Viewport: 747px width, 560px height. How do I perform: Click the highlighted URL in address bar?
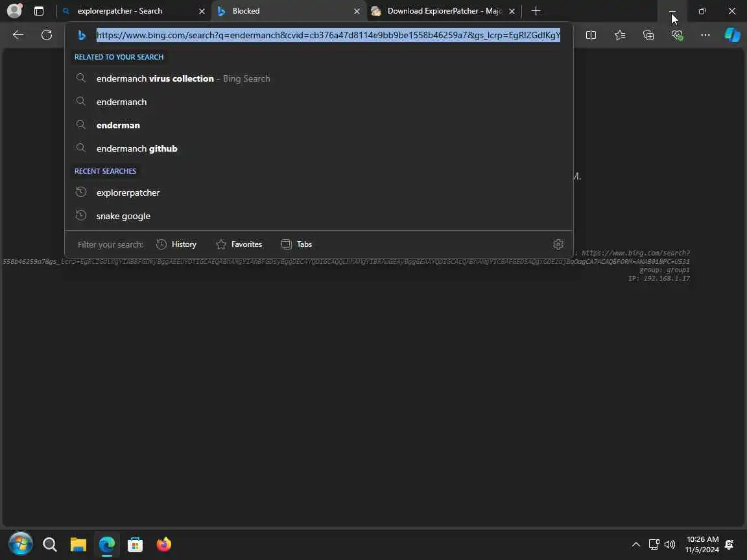coord(328,35)
